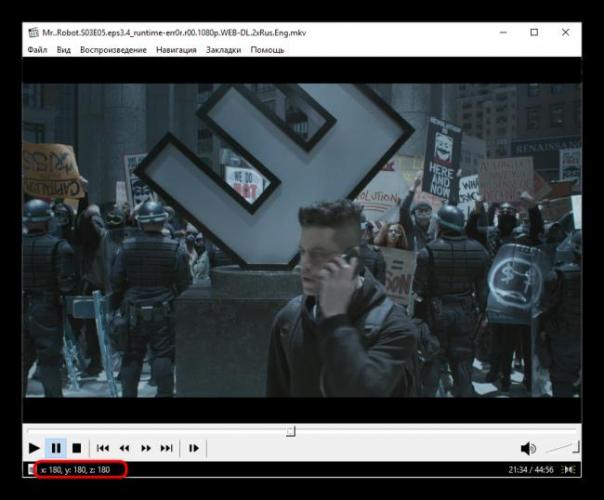Open the Закладки menu
Viewport: 604px width, 500px height.
coord(223,50)
